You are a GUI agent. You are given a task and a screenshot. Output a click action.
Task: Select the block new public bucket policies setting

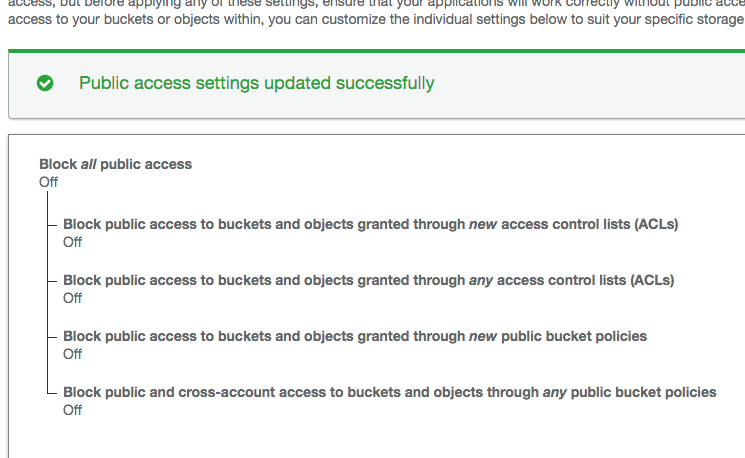(x=355, y=336)
